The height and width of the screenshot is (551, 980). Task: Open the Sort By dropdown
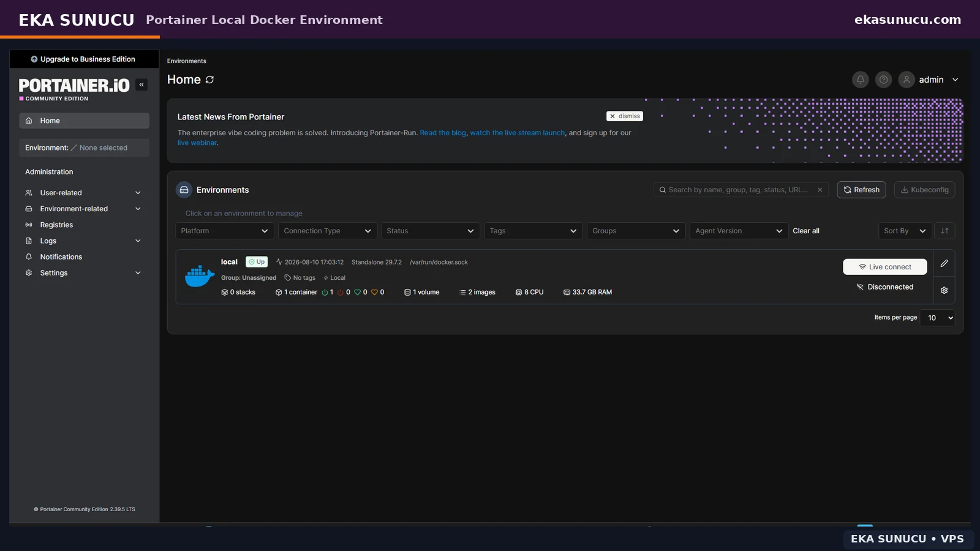(905, 231)
